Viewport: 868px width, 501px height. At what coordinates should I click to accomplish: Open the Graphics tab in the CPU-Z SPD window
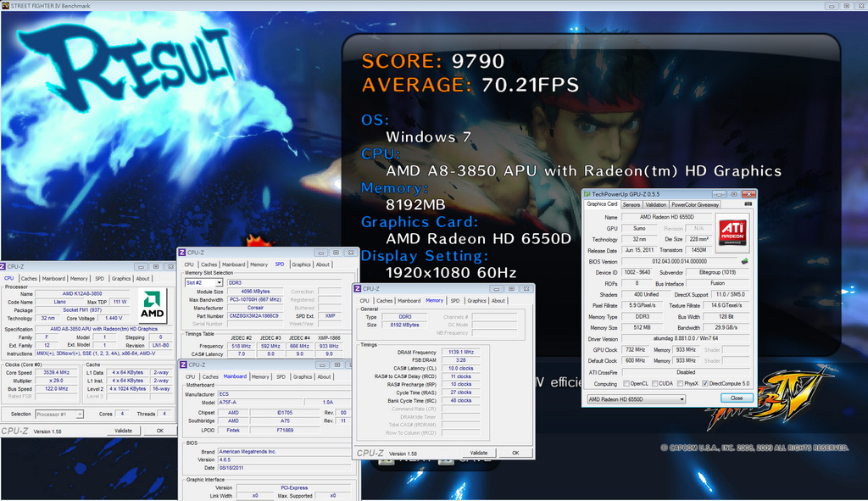(x=301, y=264)
